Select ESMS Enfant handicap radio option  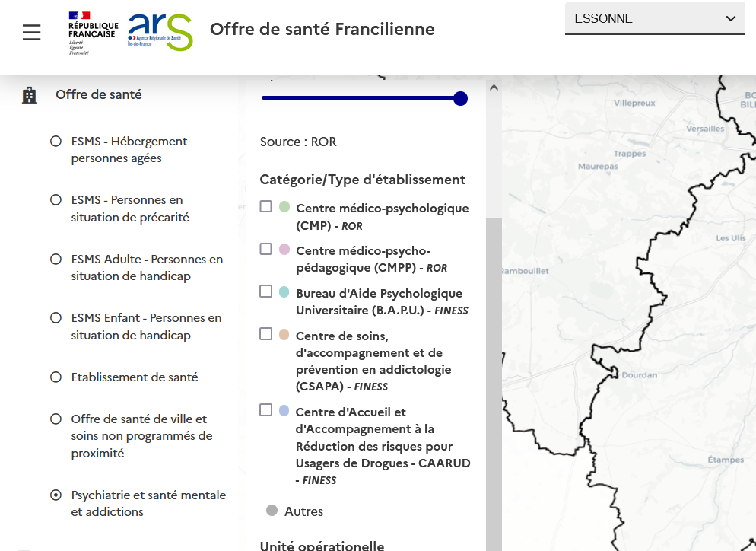pyautogui.click(x=56, y=318)
